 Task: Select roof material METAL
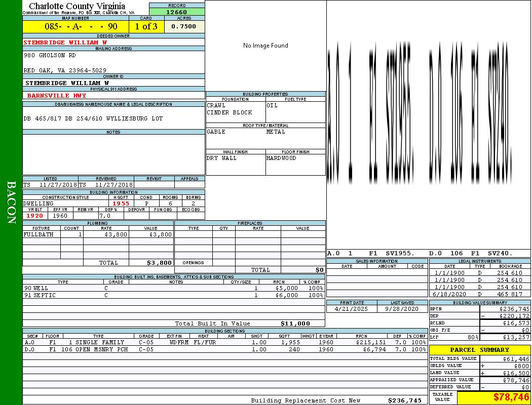click(x=276, y=132)
